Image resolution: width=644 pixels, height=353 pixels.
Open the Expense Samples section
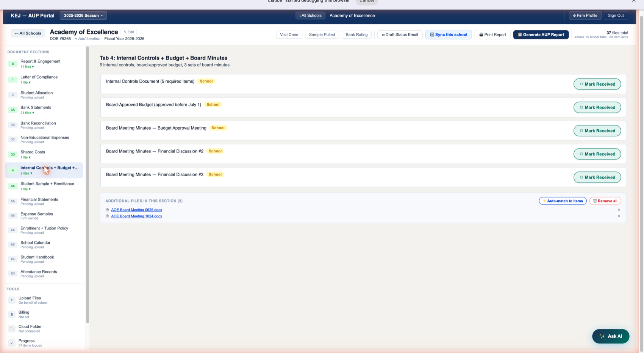(44, 216)
